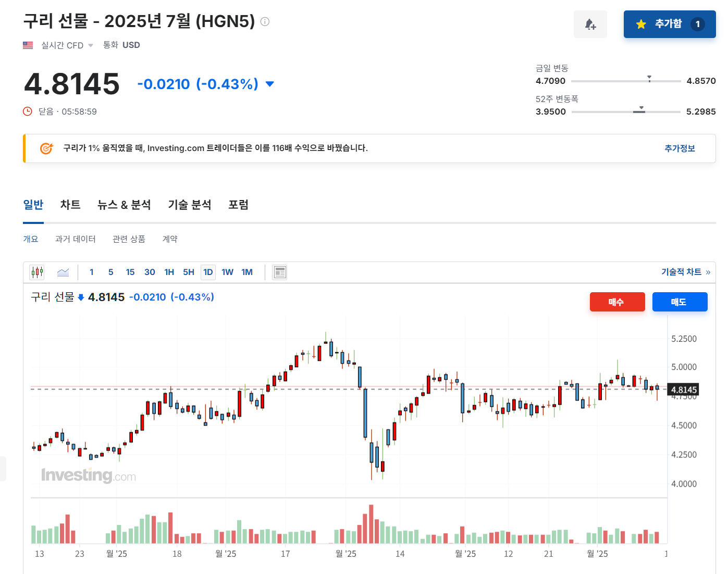Click the info icon next to HGN5 title
The image size is (728, 574).
[x=265, y=21]
